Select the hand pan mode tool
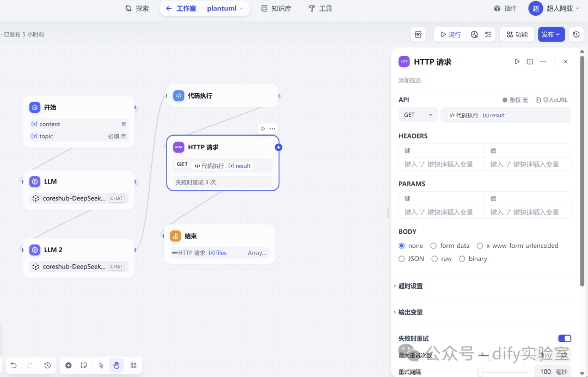588x377 pixels. coord(117,366)
